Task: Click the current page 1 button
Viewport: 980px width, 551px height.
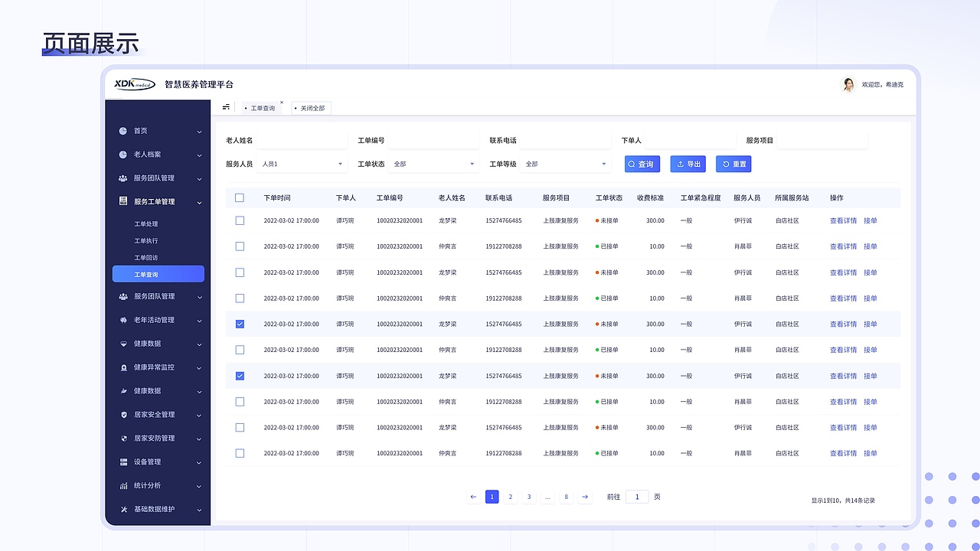Action: coord(492,497)
